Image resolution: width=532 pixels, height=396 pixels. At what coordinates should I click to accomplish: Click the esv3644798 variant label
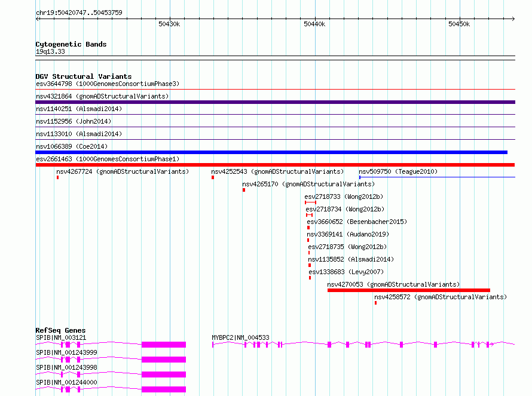point(108,84)
